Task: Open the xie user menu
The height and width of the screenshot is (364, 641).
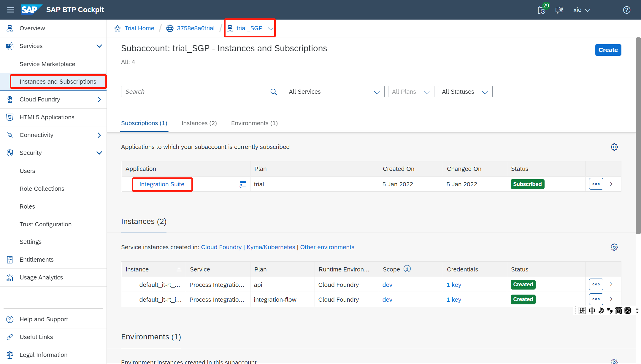Action: (x=582, y=10)
